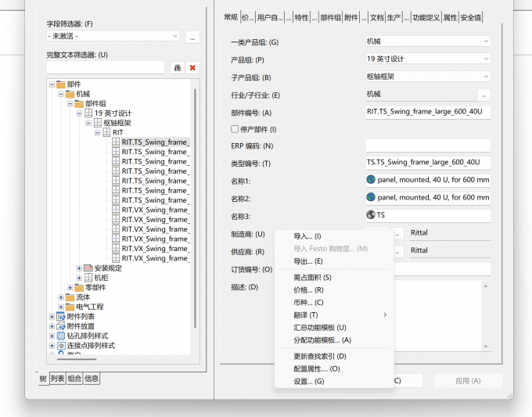The image size is (532, 417).
Task: Click the full text filter input field
Action: tap(106, 68)
